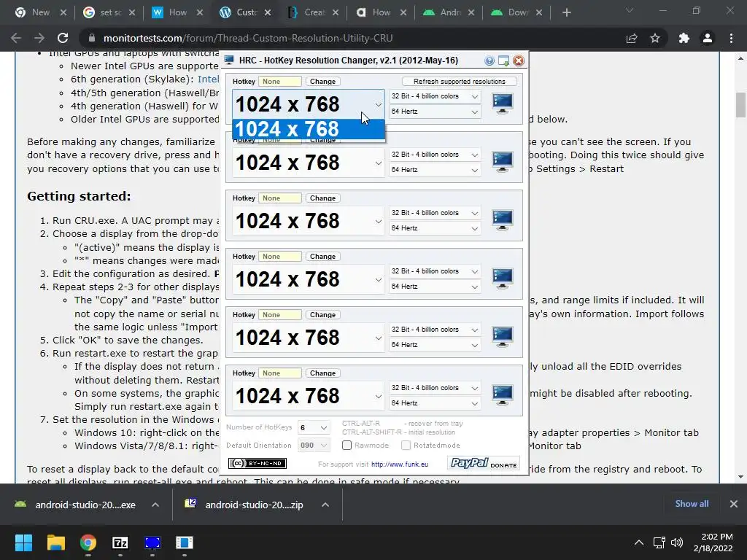The image size is (747, 560).
Task: Apply resolution with second row's monitor icon
Action: (503, 162)
